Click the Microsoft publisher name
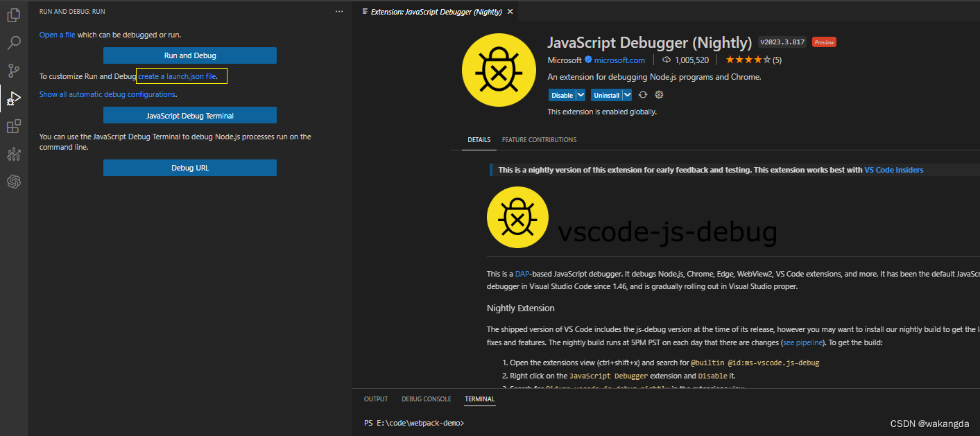Viewport: 980px width, 436px height. [x=565, y=60]
